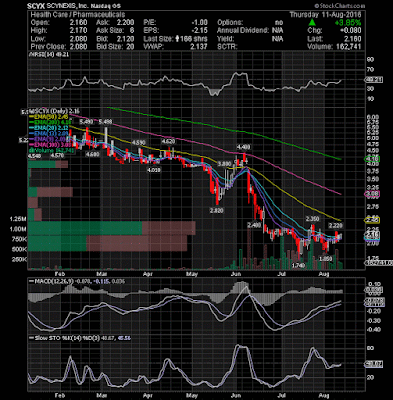Click the SCYNEXIS, Inc. company name
393x400 pixels.
click(68, 6)
